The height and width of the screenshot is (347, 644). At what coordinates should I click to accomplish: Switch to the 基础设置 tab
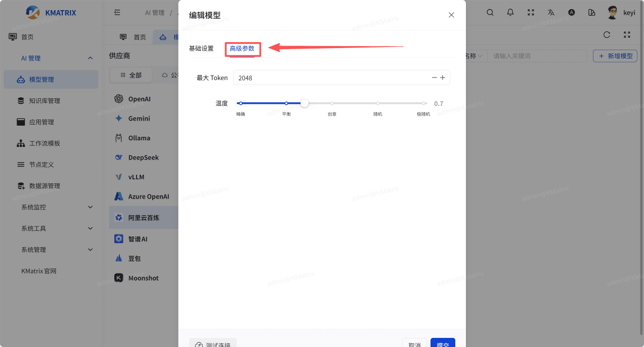[201, 49]
